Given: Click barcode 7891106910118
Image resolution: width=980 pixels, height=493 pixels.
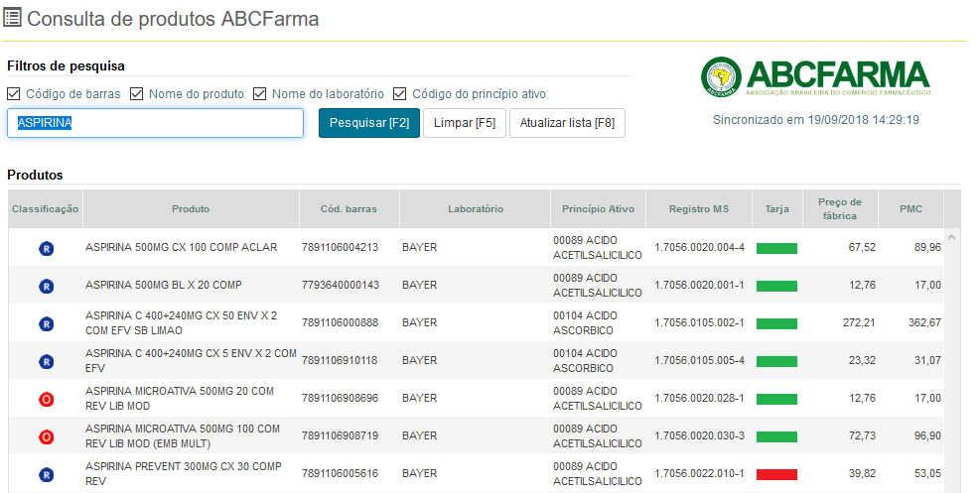Looking at the screenshot, I should click(x=340, y=360).
